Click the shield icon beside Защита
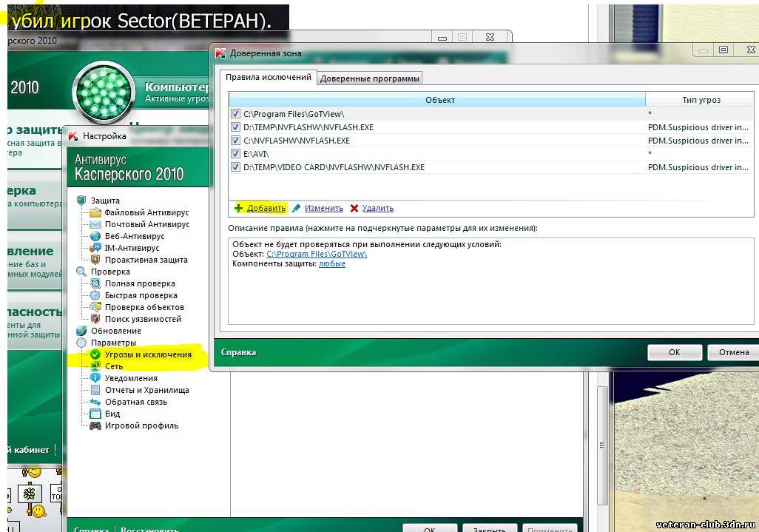 point(81,201)
